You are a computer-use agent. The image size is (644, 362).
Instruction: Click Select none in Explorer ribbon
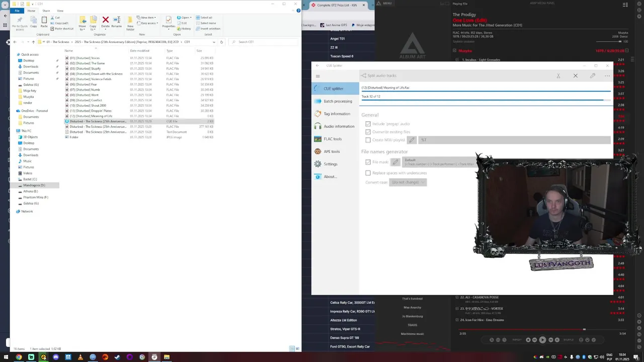[206, 23]
